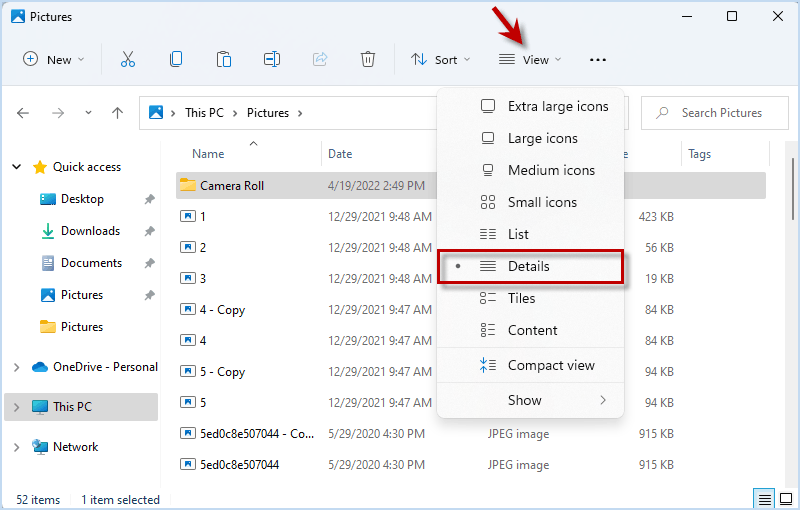
Task: Expand the Show submenu
Action: pyautogui.click(x=531, y=400)
